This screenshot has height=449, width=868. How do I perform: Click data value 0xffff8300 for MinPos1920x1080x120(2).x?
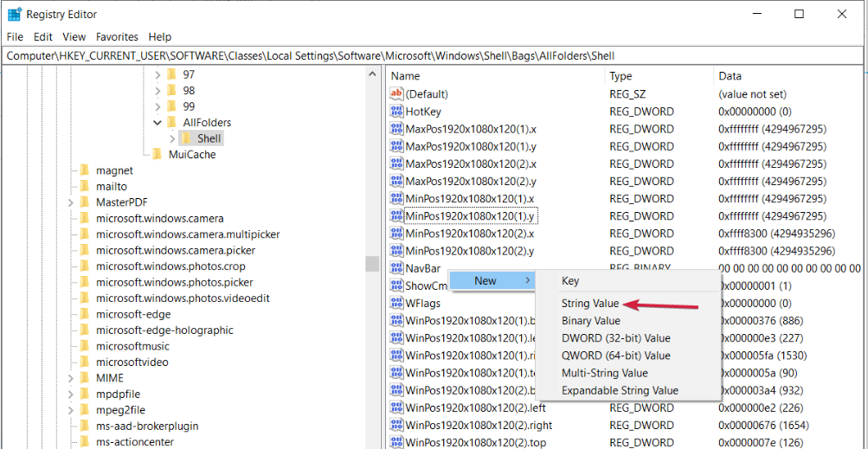click(x=776, y=233)
